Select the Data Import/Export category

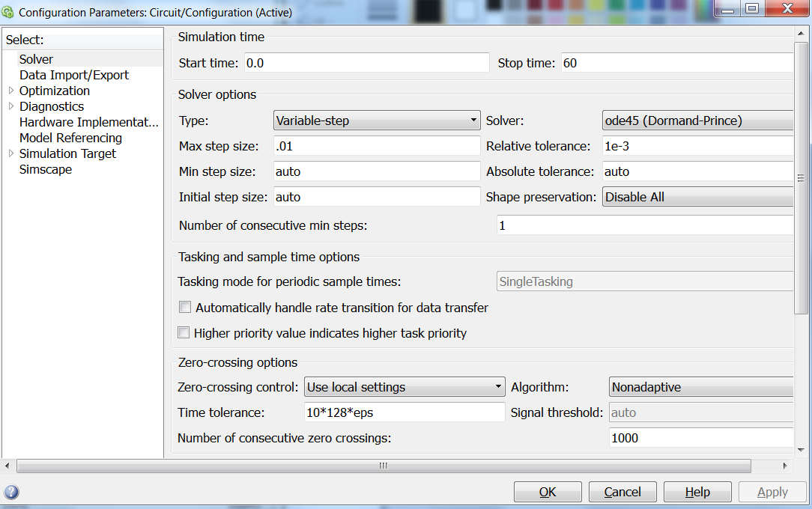pos(73,75)
